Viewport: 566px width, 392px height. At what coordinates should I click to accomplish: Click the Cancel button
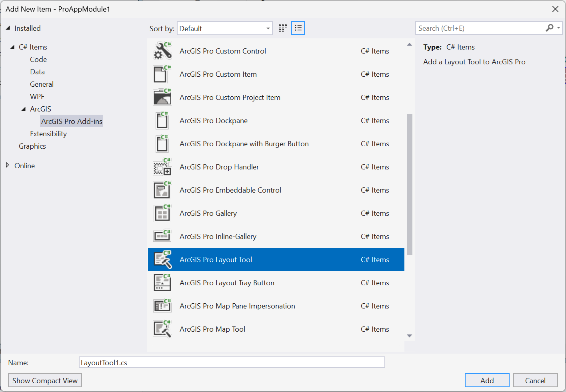coord(535,380)
